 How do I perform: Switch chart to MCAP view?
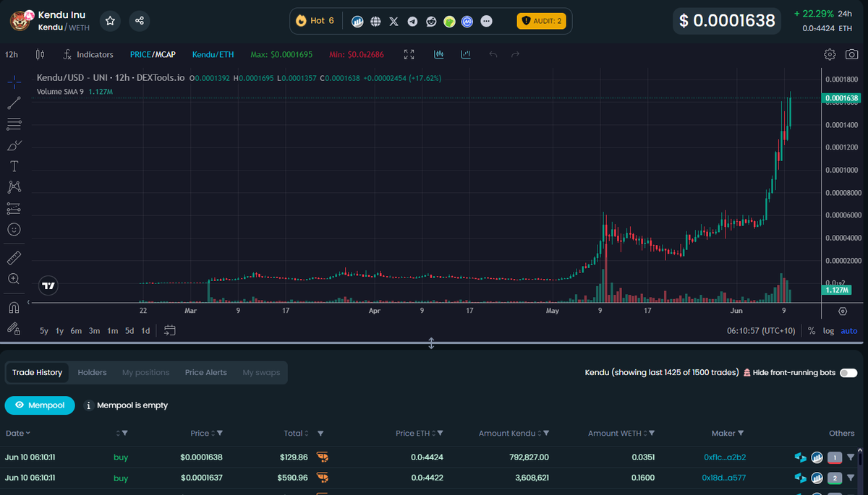(164, 54)
